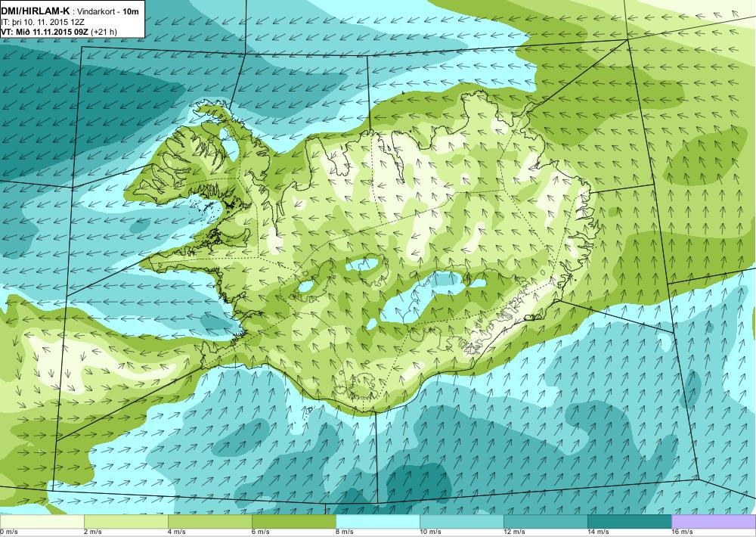This screenshot has height=537, width=756.
Task: Click the light teal 10–12 m/s legend swatch
Action: click(462, 522)
